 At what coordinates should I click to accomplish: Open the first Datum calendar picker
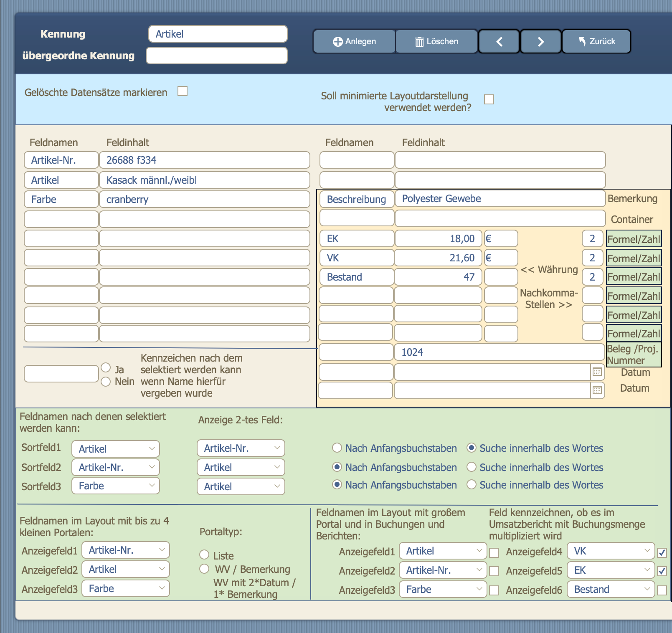pos(597,372)
